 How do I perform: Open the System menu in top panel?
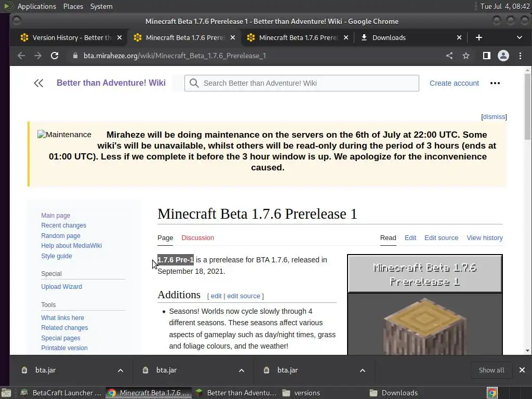pos(101,6)
